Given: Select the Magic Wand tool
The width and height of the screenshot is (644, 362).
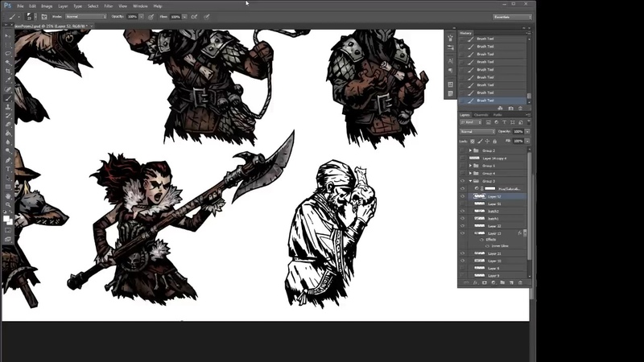Looking at the screenshot, I should (x=8, y=62).
